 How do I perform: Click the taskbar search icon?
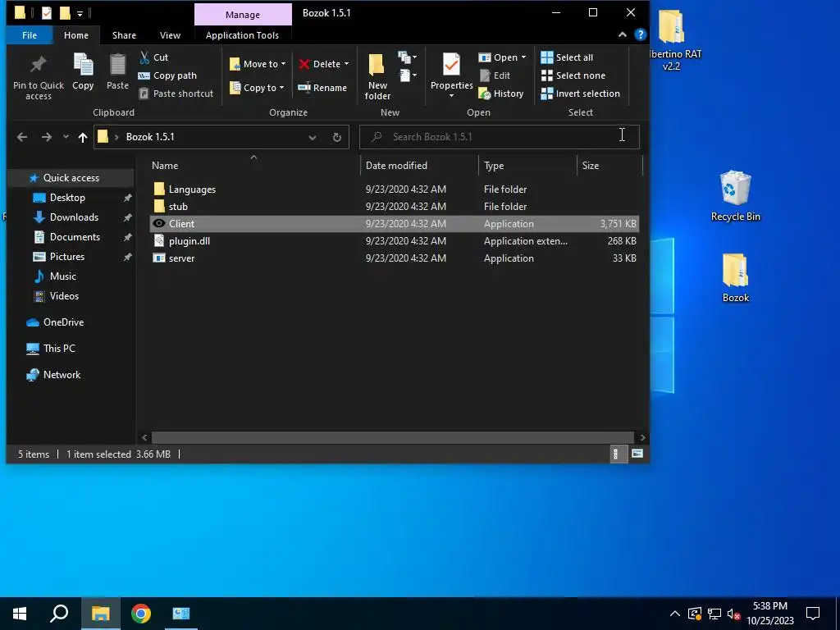click(59, 614)
